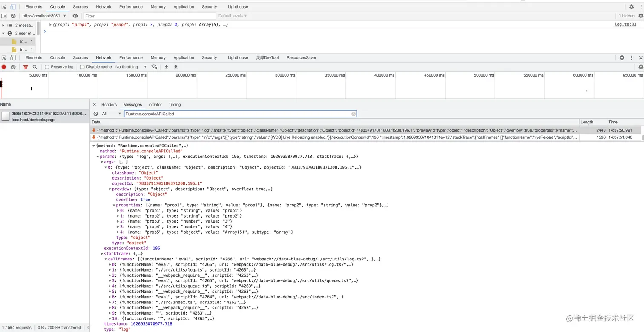Viewport: 644px width, 332px height.
Task: Enable the Preserve log checkbox
Action: point(47,67)
